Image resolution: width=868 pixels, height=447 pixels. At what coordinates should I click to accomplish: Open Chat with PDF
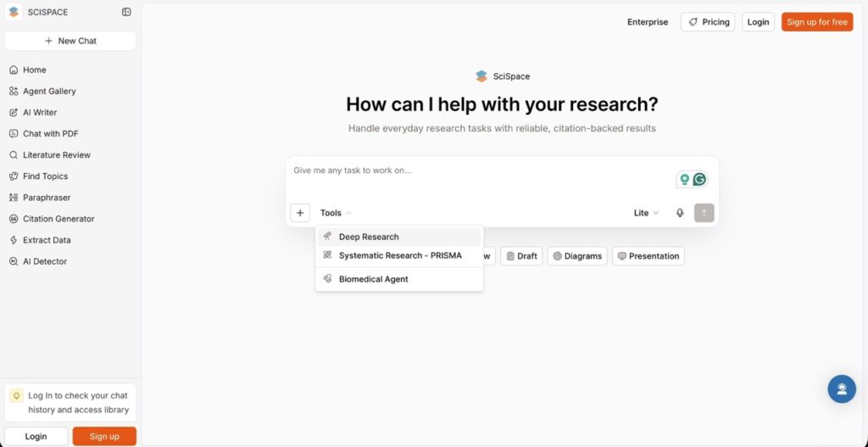pos(70,133)
